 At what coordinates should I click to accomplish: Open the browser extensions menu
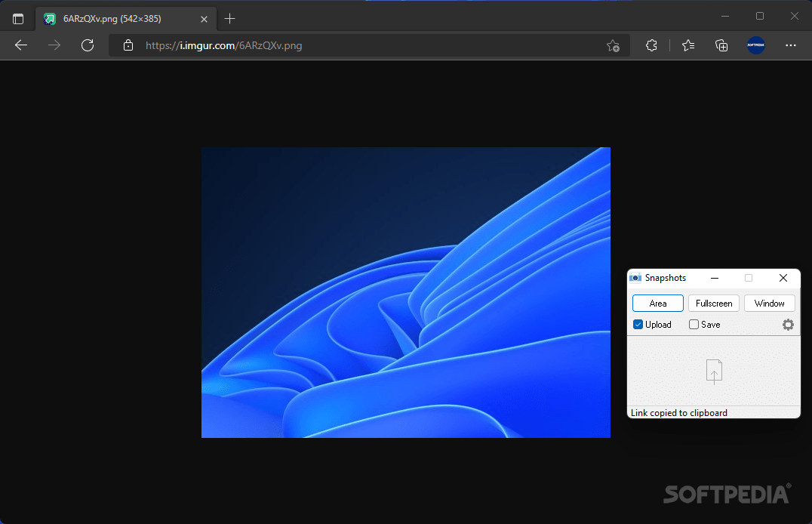[x=651, y=45]
